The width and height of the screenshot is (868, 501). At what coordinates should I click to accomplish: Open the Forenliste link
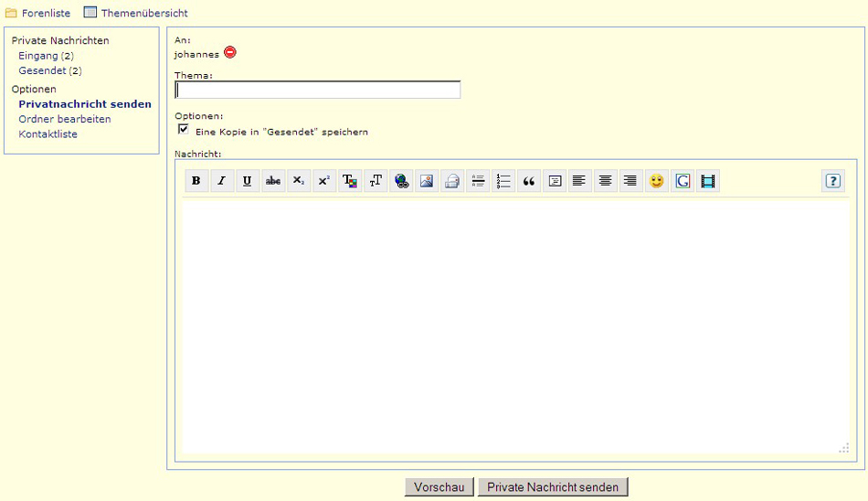pos(46,13)
